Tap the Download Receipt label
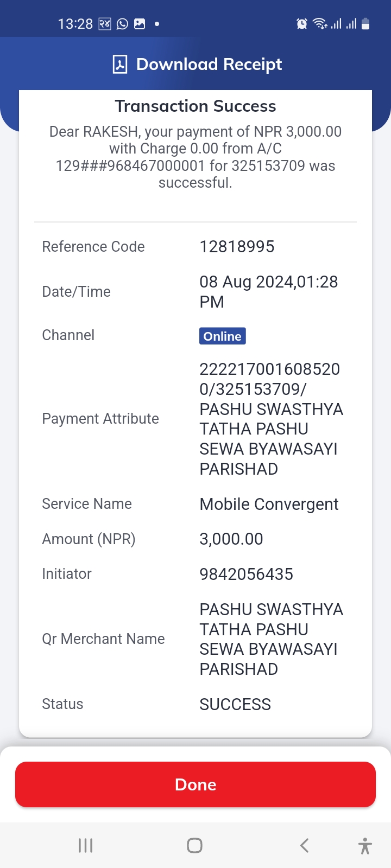This screenshot has width=391, height=868. pos(209,64)
